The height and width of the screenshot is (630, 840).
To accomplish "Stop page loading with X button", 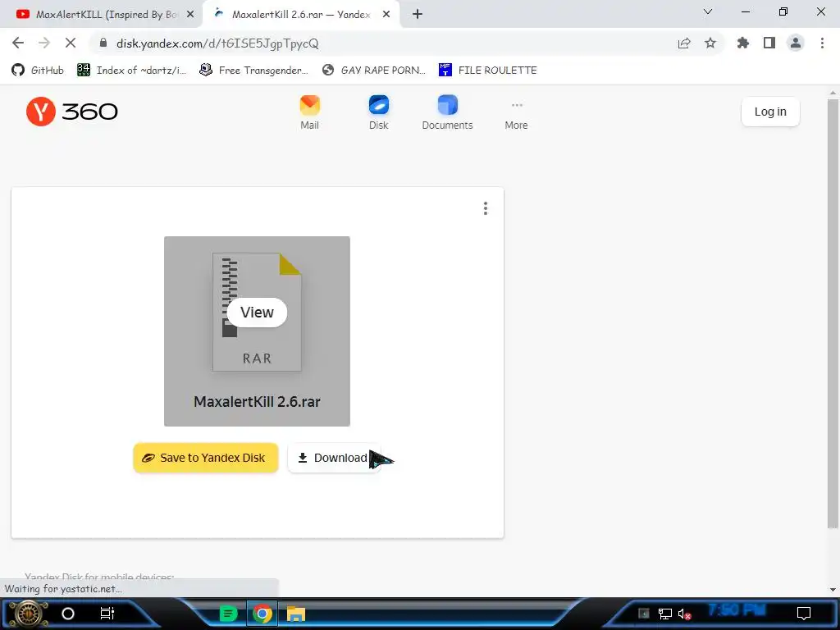I will tap(71, 43).
